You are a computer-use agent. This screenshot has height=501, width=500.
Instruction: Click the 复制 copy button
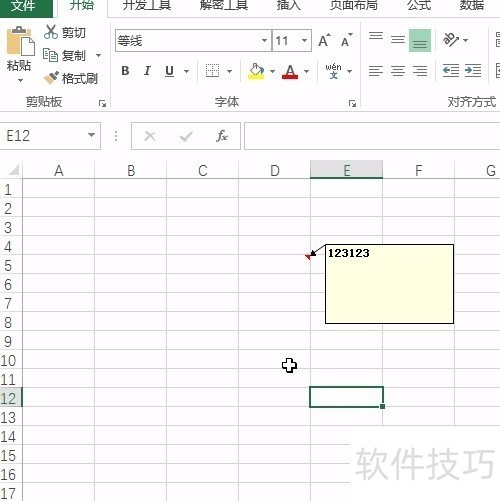pyautogui.click(x=66, y=55)
